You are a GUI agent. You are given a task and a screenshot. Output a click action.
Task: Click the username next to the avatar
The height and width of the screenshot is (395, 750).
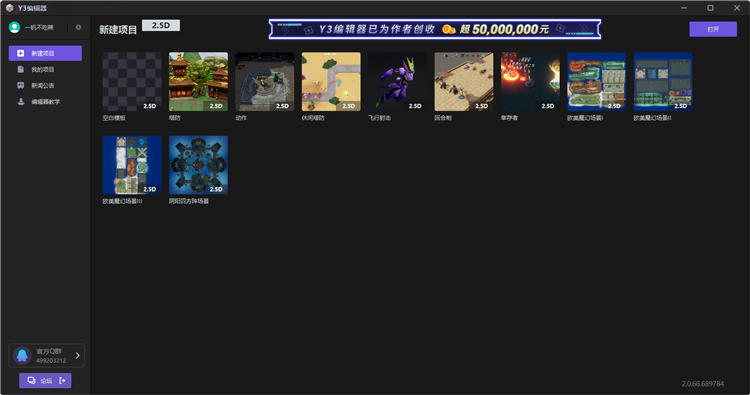click(39, 28)
